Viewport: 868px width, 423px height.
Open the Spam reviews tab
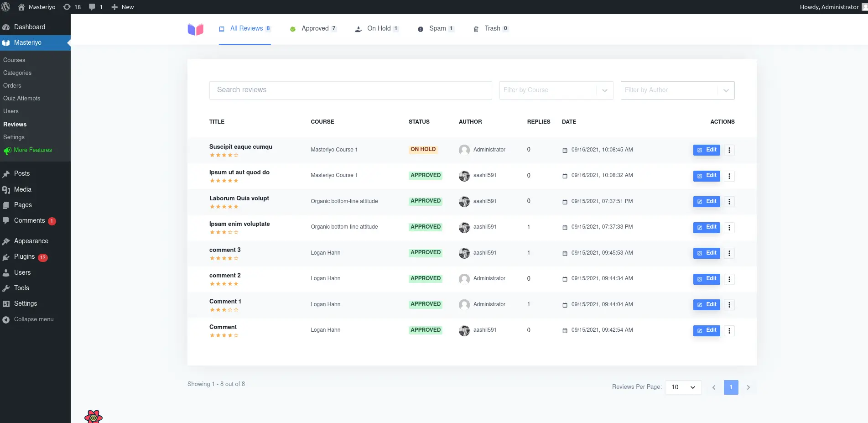click(x=436, y=29)
